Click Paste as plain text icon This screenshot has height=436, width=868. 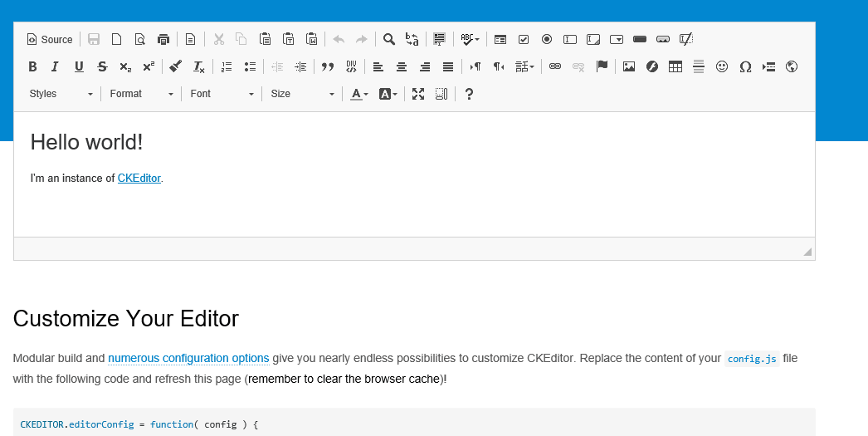(x=289, y=39)
